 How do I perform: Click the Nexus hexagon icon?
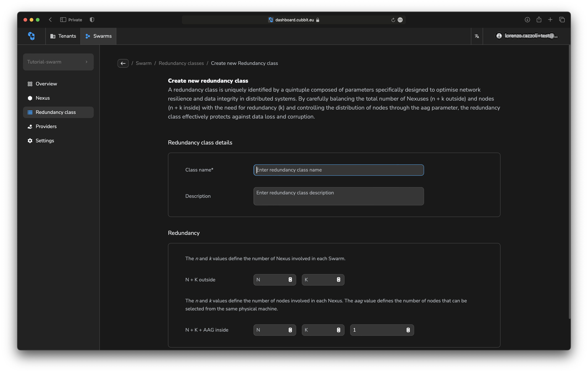[30, 98]
